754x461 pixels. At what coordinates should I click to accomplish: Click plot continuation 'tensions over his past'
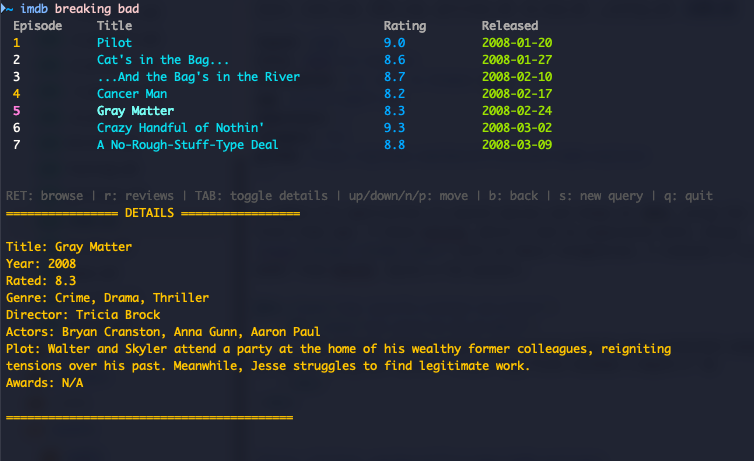click(268, 366)
